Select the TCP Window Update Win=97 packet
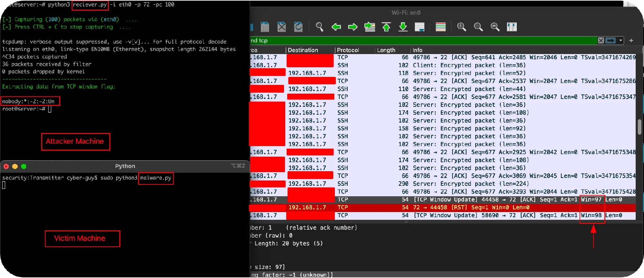This screenshot has width=644, height=278. 443,200
